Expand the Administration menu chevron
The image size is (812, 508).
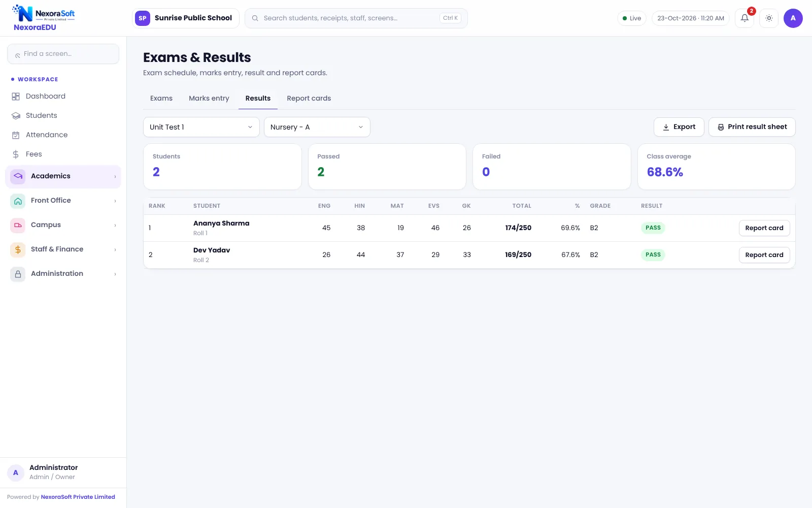(115, 274)
